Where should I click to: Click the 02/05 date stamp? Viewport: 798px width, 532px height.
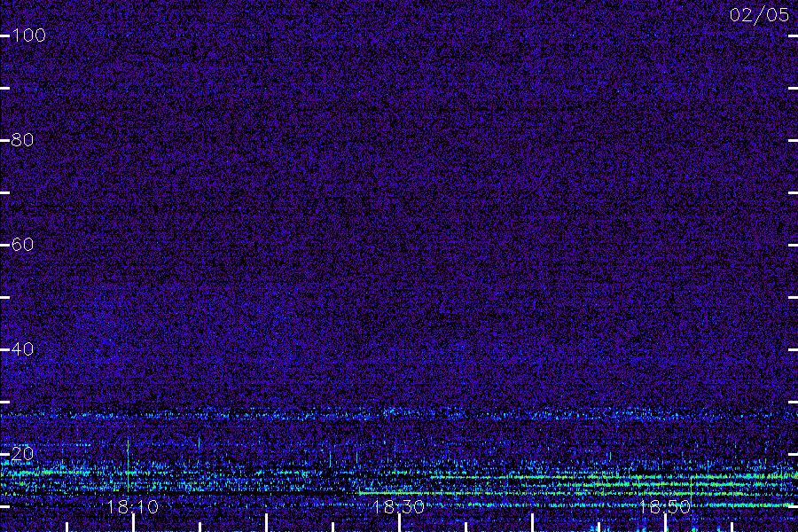coord(759,15)
